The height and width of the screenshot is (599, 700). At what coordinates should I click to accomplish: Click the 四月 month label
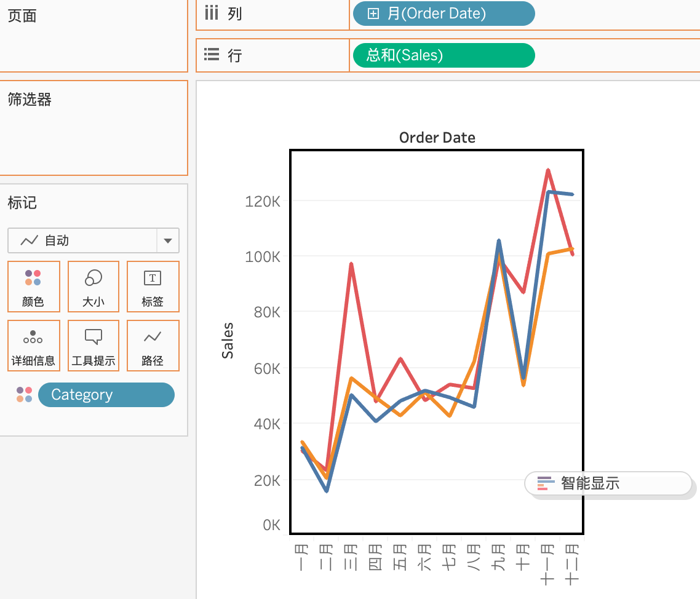tap(375, 558)
